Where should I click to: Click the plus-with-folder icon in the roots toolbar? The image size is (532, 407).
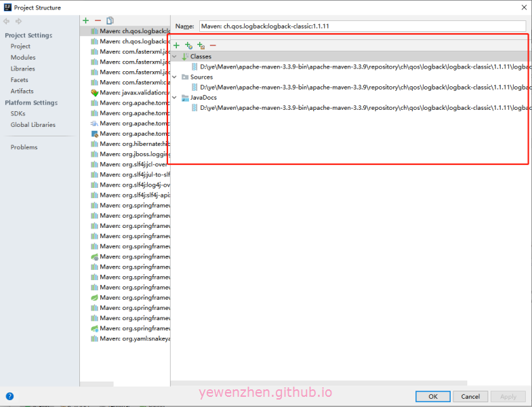[x=201, y=45]
